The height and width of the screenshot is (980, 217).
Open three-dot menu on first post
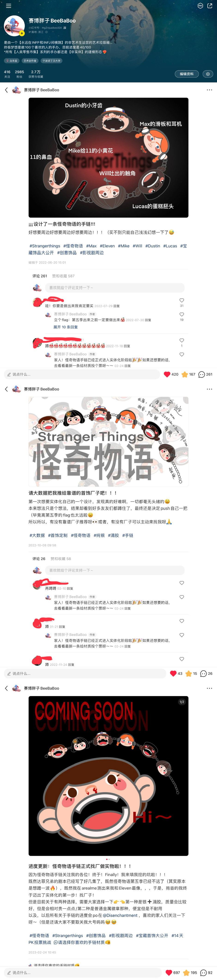click(x=209, y=90)
